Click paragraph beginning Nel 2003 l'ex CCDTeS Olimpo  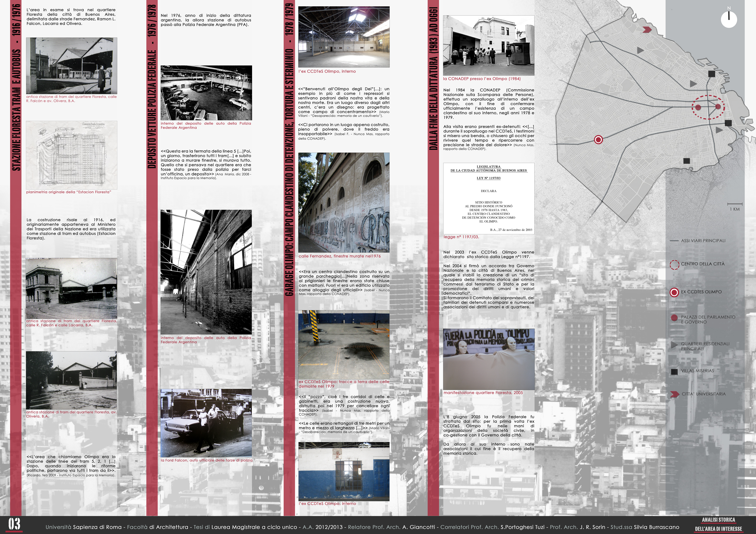(489, 254)
